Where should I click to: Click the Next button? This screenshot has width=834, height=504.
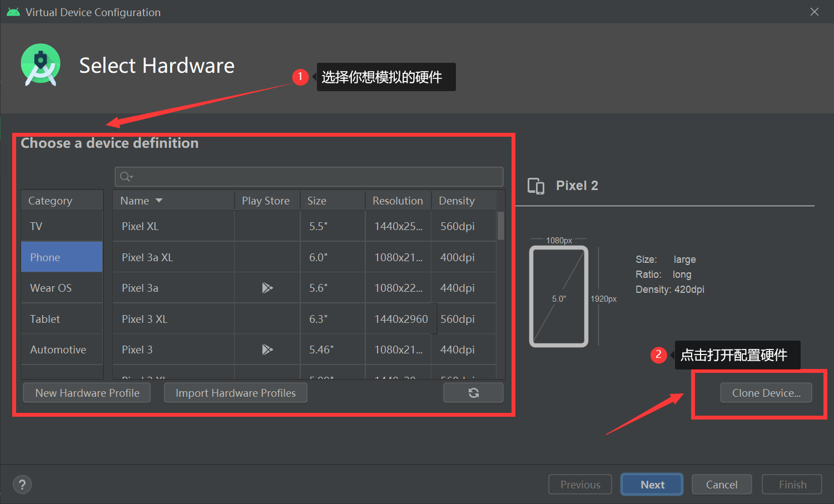click(x=652, y=485)
